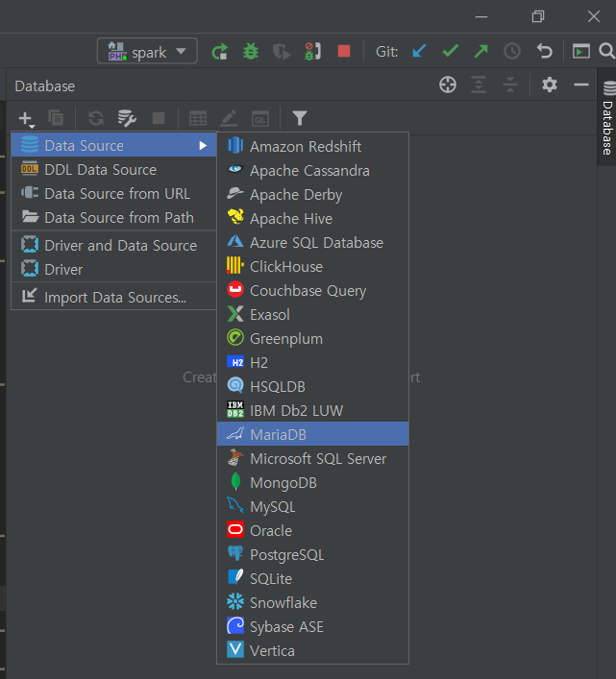The height and width of the screenshot is (679, 616).
Task: Select Data Source menu item
Action: pyautogui.click(x=113, y=145)
